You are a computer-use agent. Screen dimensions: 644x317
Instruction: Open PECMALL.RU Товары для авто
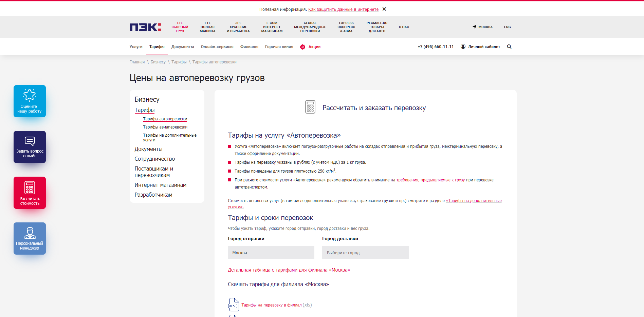[x=377, y=27]
